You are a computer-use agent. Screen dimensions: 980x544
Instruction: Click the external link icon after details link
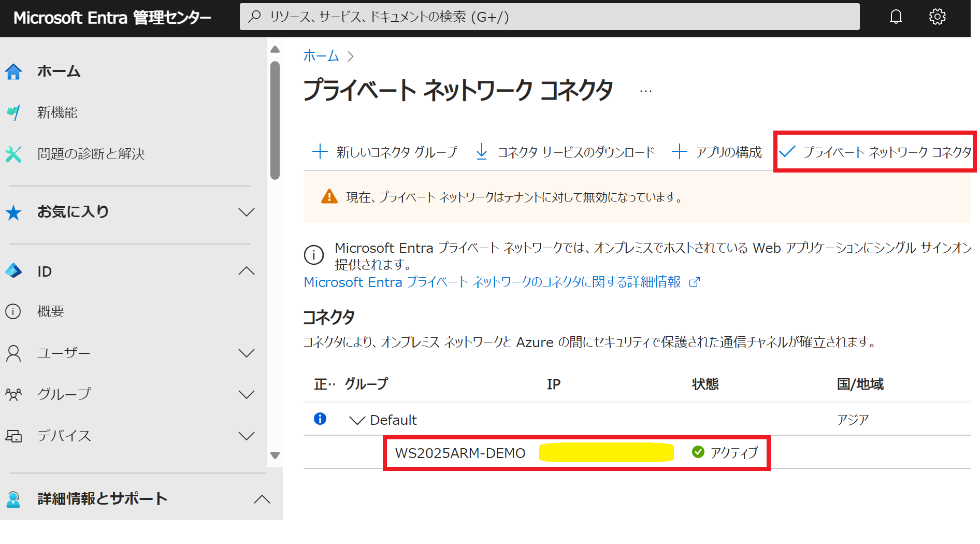pyautogui.click(x=695, y=282)
